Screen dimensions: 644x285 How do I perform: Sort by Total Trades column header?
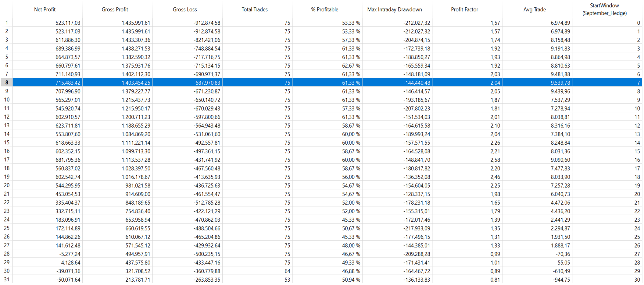click(x=254, y=9)
